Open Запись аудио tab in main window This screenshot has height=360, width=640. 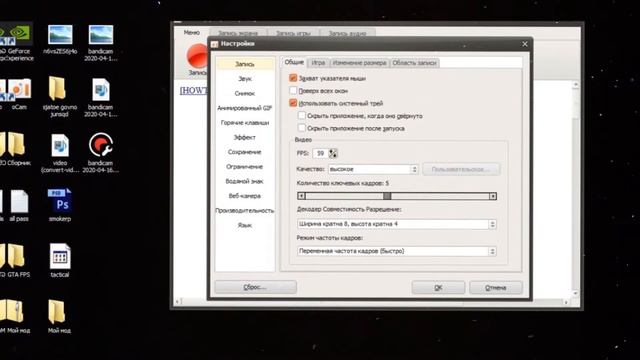pyautogui.click(x=347, y=33)
